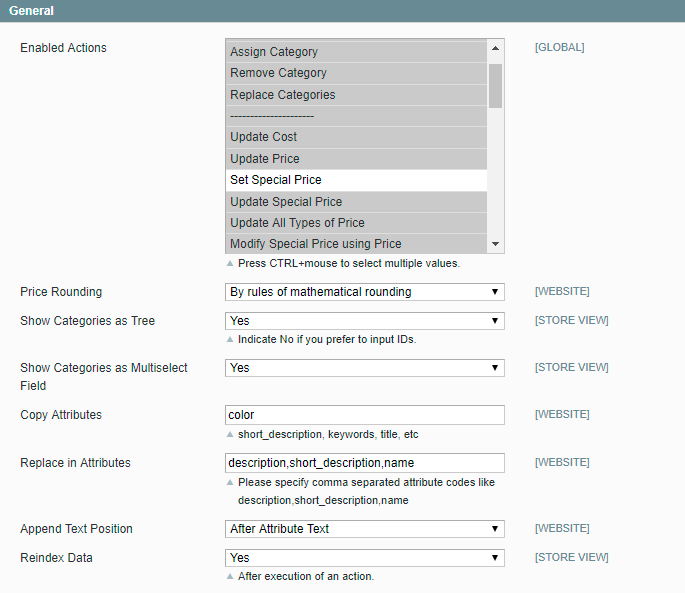Open Show Categories as Multiselect Field dropdown
685x593 pixels.
click(364, 368)
